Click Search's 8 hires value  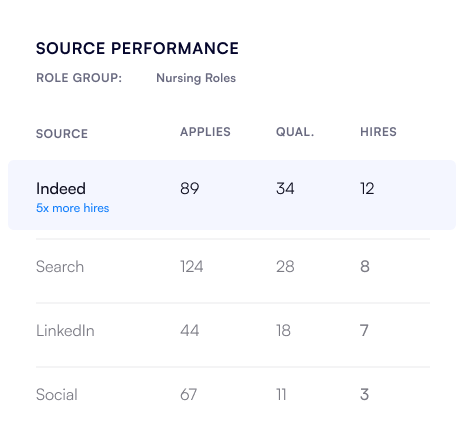pos(365,267)
